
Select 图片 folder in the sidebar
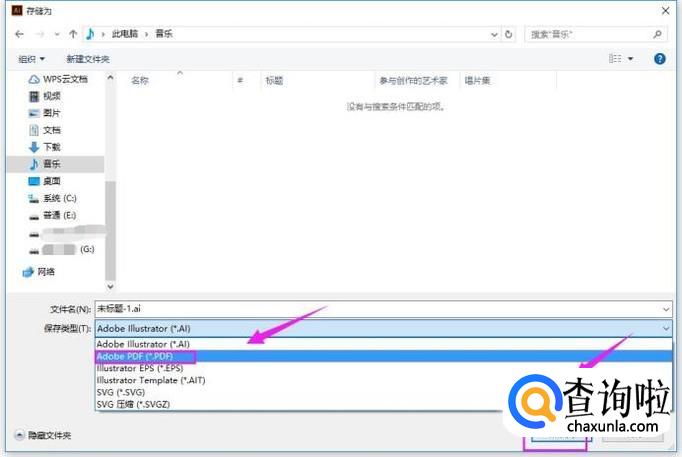[45, 113]
